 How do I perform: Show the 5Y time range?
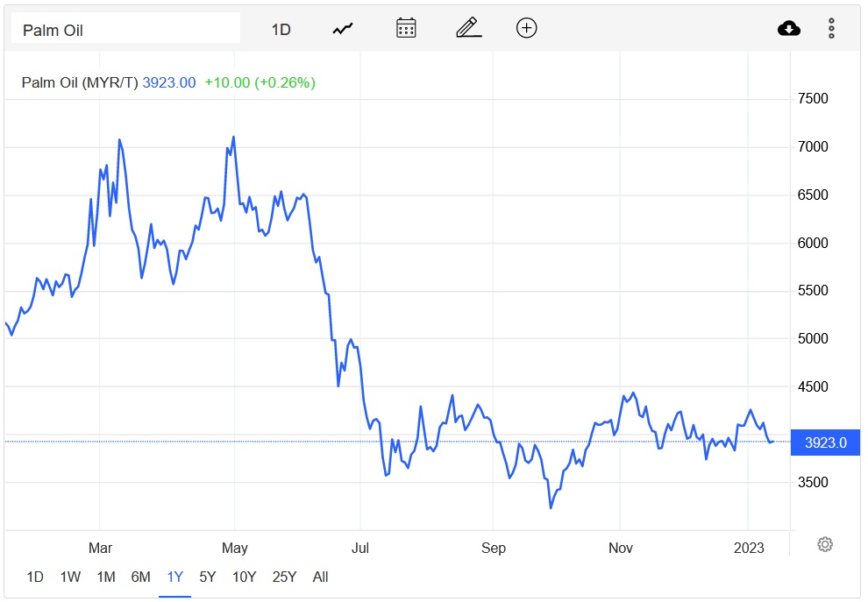208,577
